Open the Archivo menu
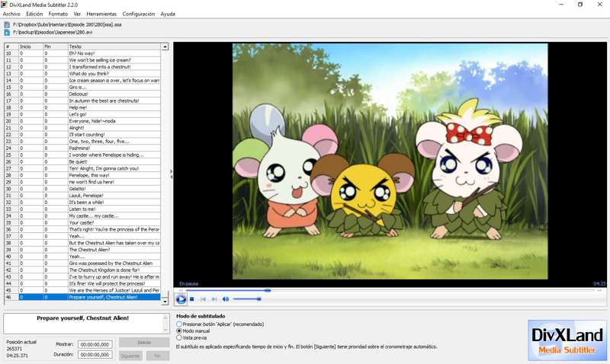The image size is (610, 364). (11, 14)
